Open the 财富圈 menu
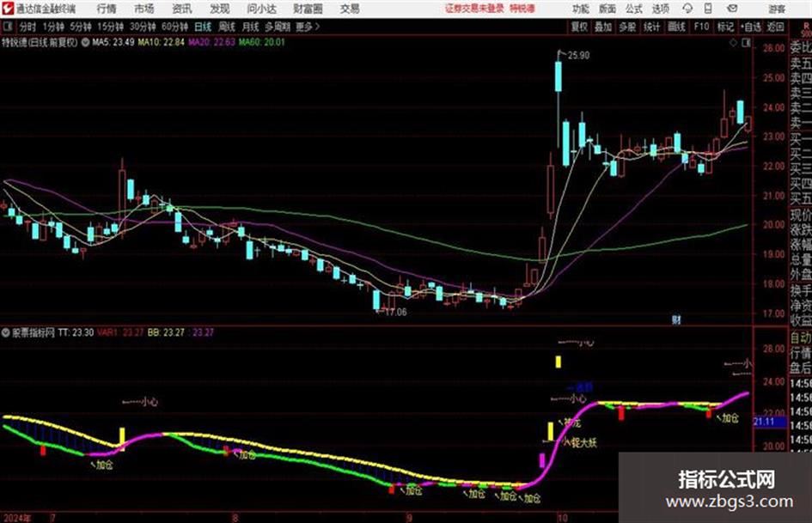 (308, 9)
